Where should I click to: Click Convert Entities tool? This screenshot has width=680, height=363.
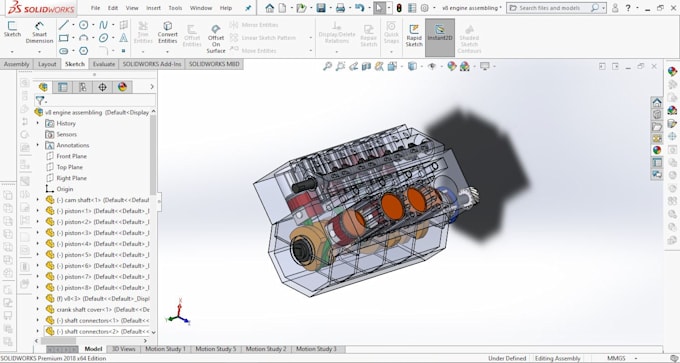(x=167, y=32)
